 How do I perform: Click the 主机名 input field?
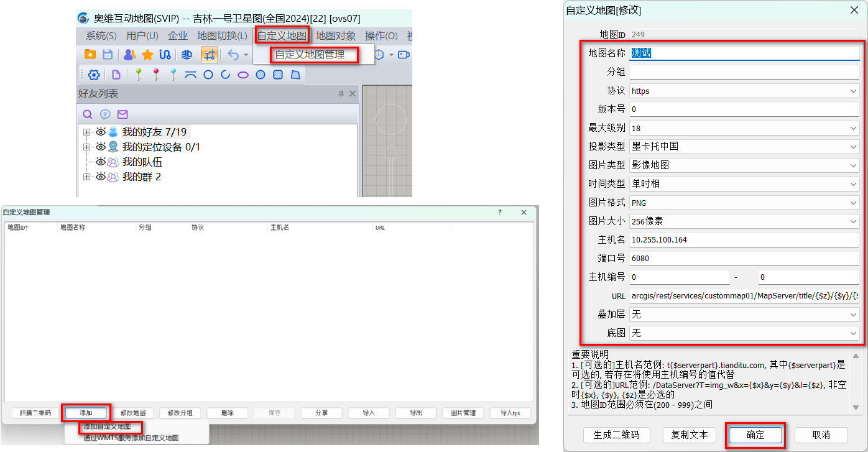click(744, 240)
